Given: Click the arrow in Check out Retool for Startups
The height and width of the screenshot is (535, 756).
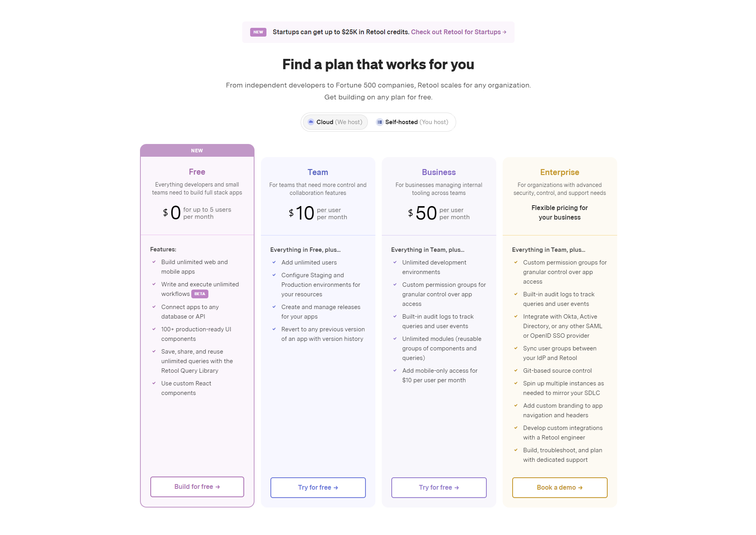Looking at the screenshot, I should 504,32.
